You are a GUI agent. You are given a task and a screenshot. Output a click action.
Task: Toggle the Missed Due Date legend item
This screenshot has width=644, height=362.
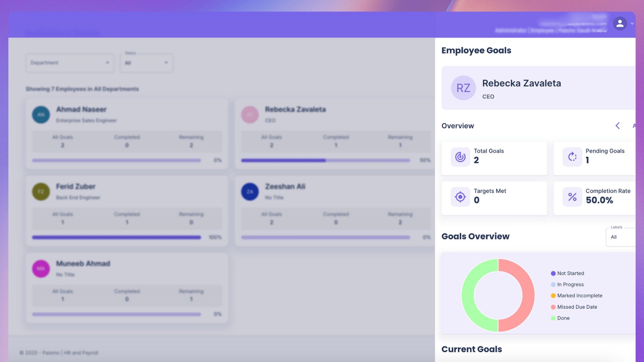coord(577,307)
